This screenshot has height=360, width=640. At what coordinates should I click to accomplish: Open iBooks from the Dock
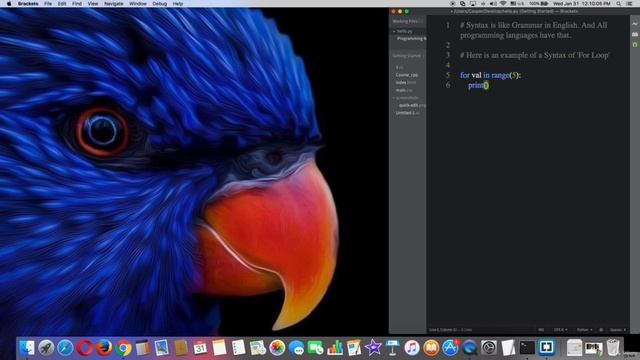click(431, 348)
